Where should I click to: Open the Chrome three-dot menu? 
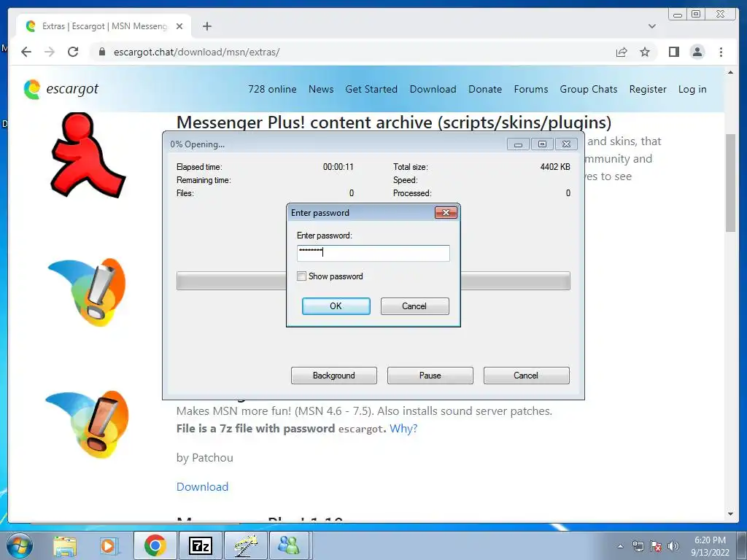pos(721,52)
